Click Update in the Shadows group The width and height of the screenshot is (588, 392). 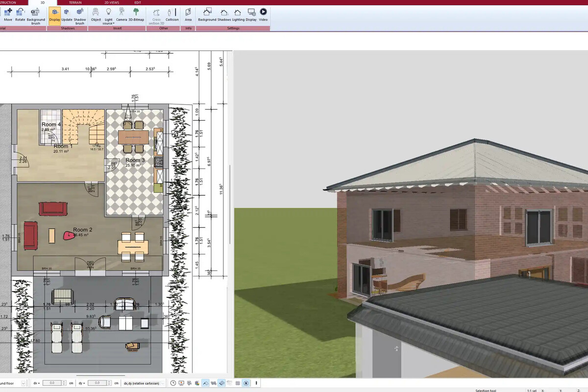coord(67,14)
